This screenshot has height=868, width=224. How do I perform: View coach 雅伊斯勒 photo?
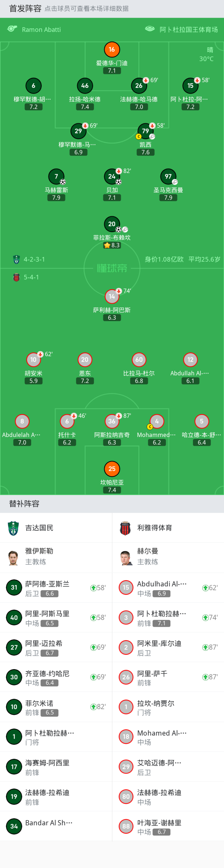(x=13, y=558)
